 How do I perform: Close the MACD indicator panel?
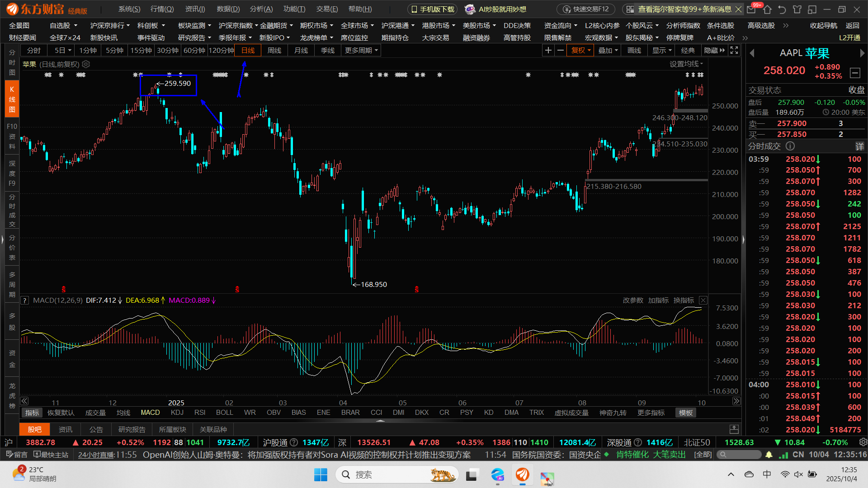pyautogui.click(x=703, y=300)
